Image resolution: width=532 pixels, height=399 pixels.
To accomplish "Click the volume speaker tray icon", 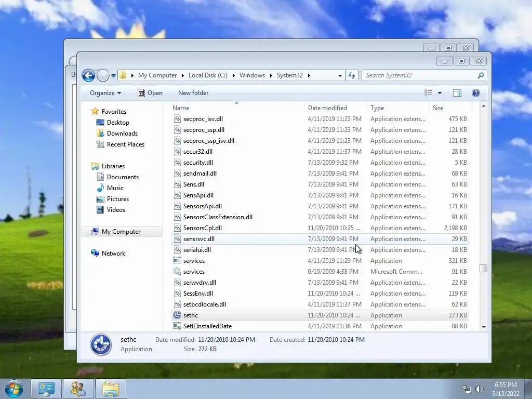I will coord(479,389).
